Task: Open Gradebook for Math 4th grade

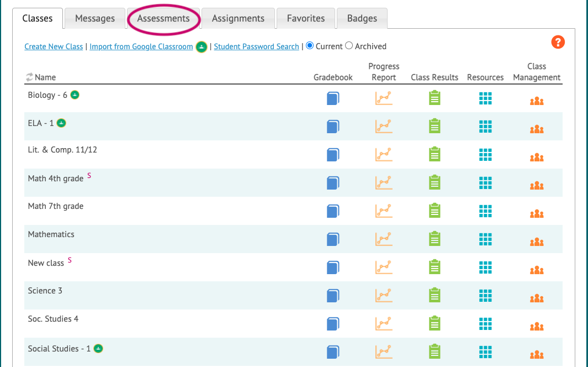Action: click(333, 183)
